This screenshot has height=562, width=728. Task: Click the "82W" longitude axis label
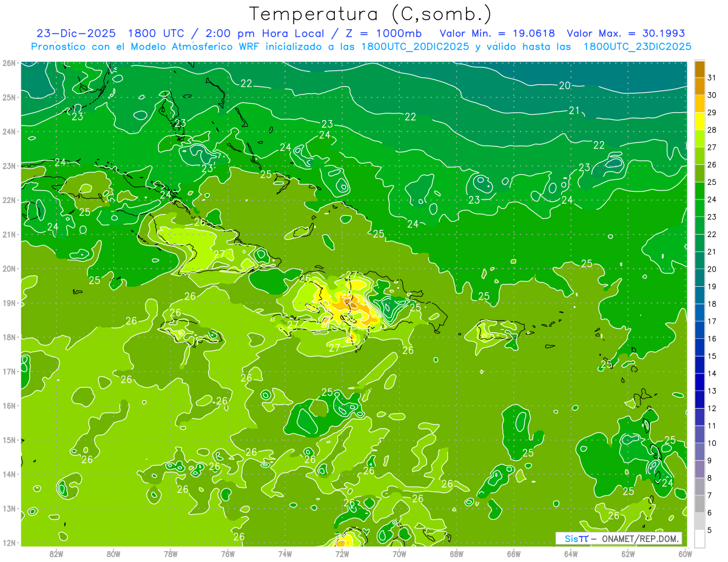(x=56, y=554)
